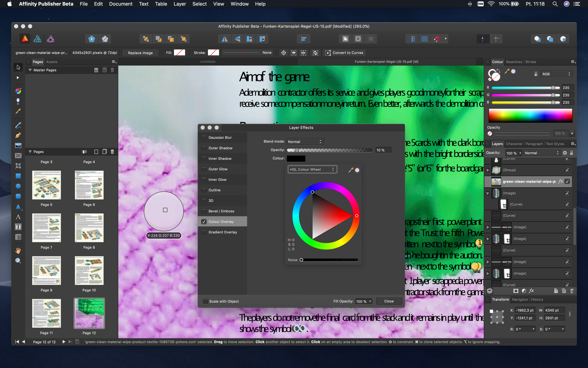Delete the selected page in Pages section

click(112, 152)
